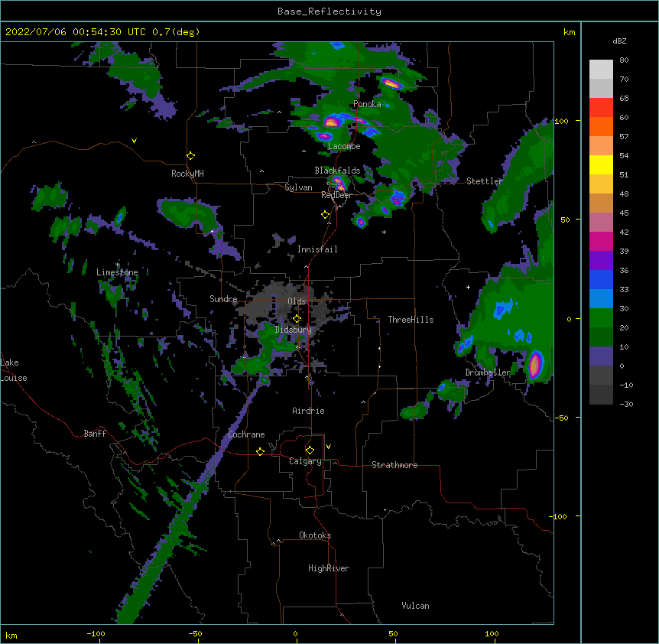Click the Banff label
This screenshot has width=659, height=644.
pyautogui.click(x=95, y=434)
